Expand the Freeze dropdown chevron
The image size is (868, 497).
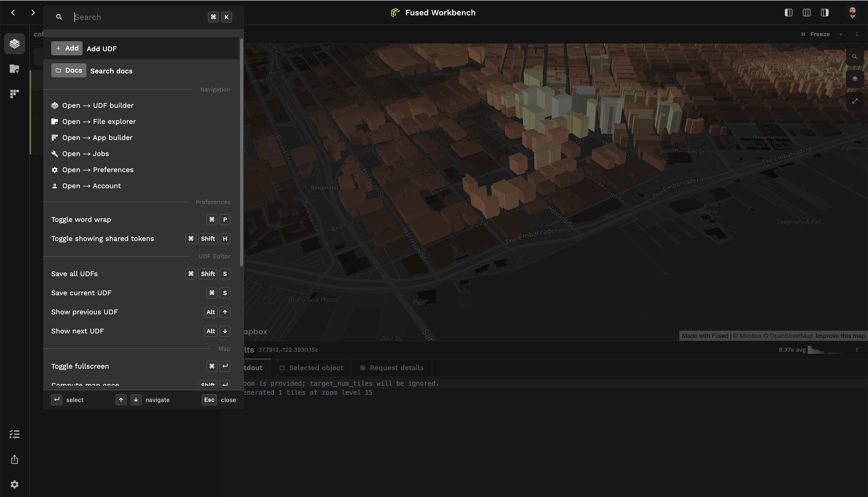[x=841, y=34]
